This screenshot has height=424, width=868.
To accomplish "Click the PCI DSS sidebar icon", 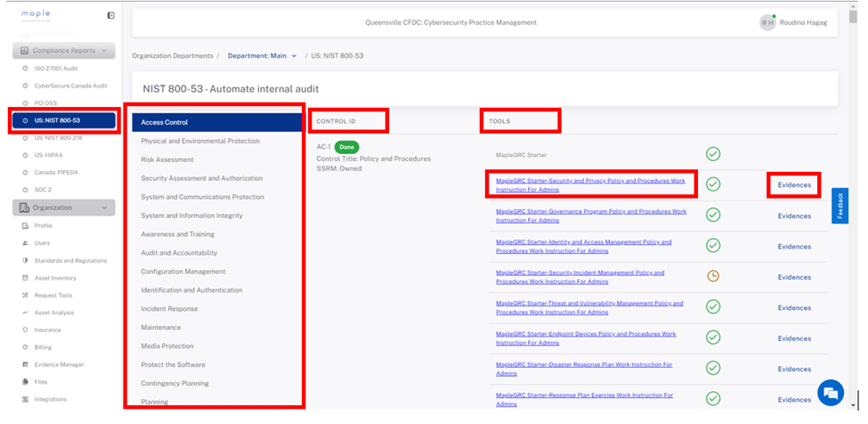I will (x=25, y=103).
